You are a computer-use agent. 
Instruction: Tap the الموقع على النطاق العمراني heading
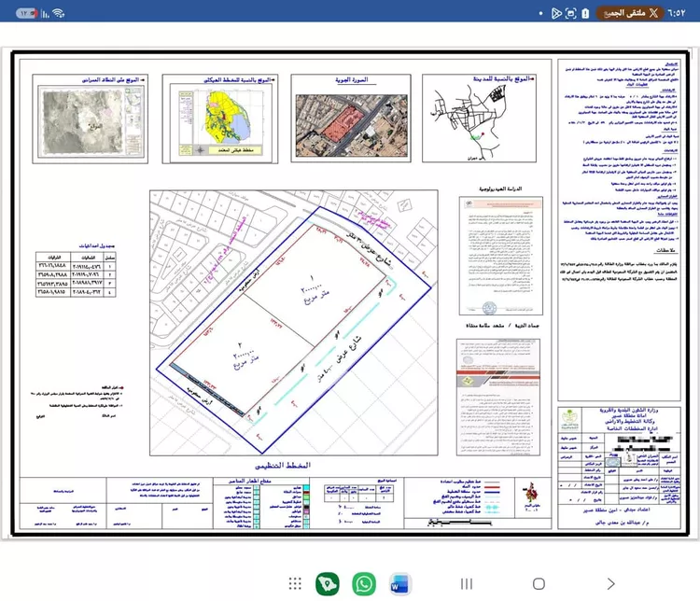(113, 80)
